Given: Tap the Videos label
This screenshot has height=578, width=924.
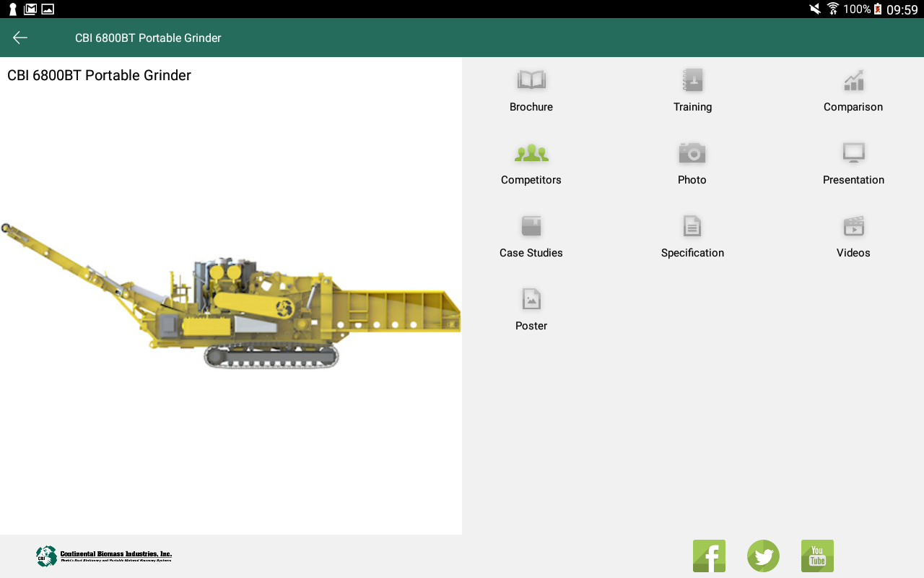Looking at the screenshot, I should 853,253.
